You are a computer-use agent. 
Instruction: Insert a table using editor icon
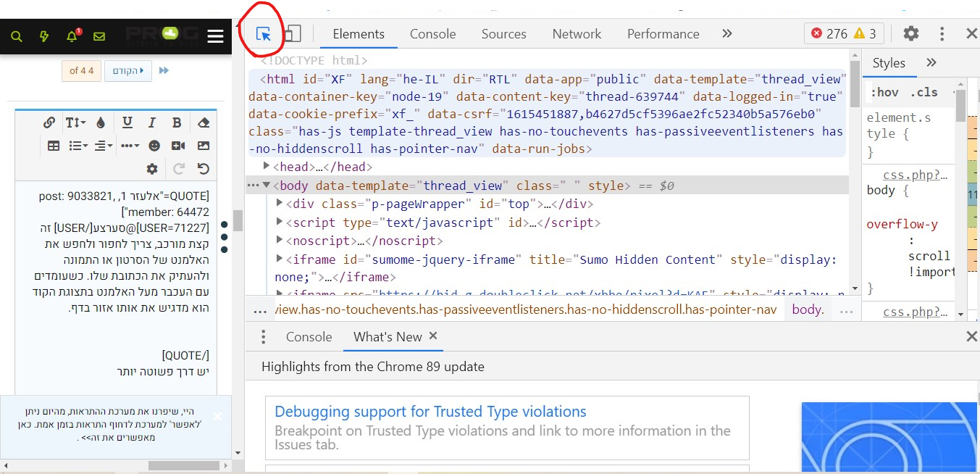(x=54, y=146)
